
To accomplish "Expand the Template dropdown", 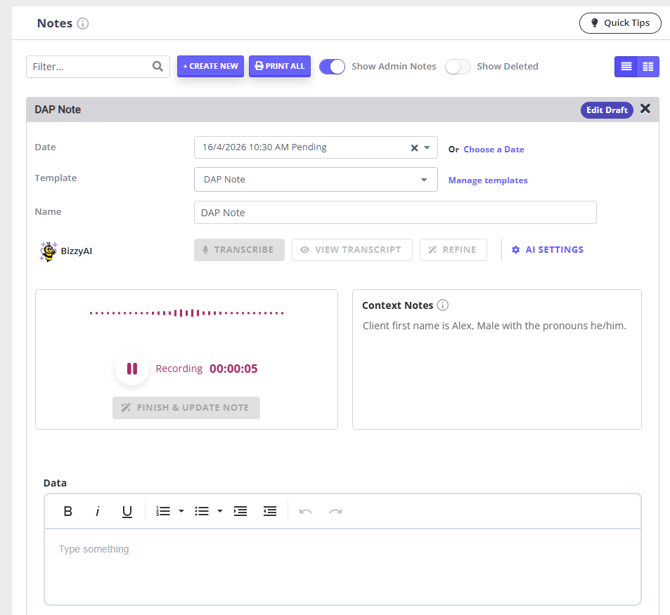I will (x=316, y=179).
